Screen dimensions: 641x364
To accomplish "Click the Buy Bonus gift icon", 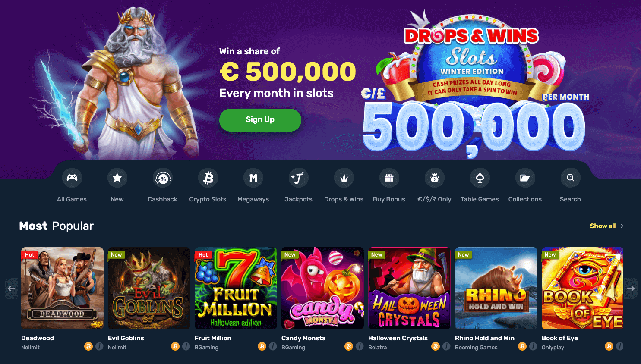I will pyautogui.click(x=389, y=178).
